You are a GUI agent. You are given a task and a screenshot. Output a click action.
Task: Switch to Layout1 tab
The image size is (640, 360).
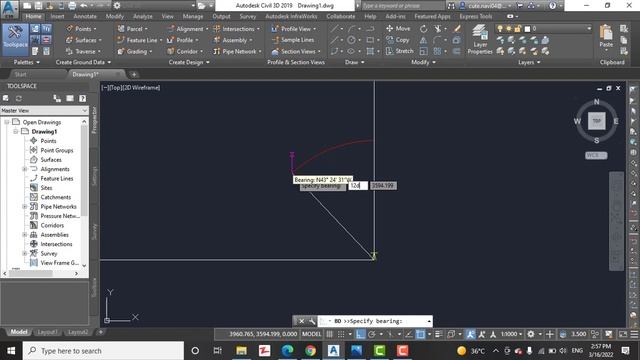tap(47, 332)
